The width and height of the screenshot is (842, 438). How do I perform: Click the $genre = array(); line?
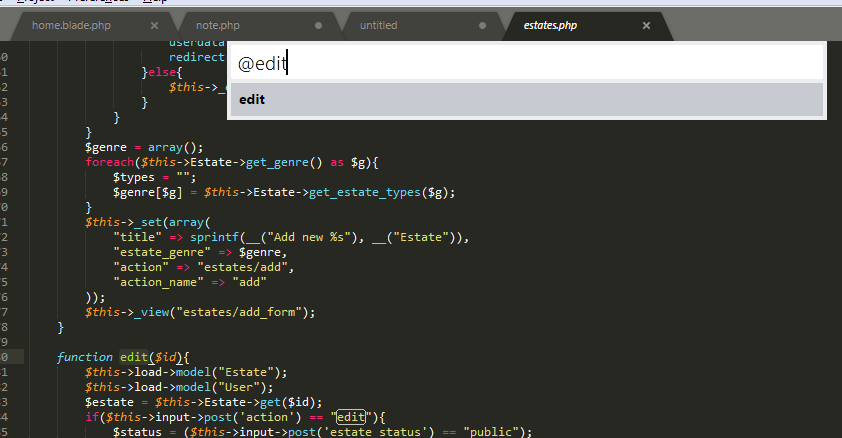[144, 147]
